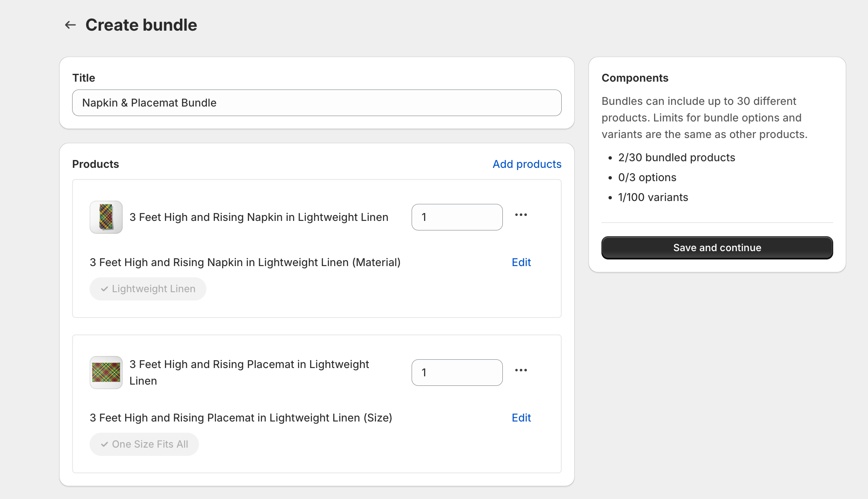Open more options for the Placemat product
The image size is (868, 499).
pyautogui.click(x=521, y=370)
